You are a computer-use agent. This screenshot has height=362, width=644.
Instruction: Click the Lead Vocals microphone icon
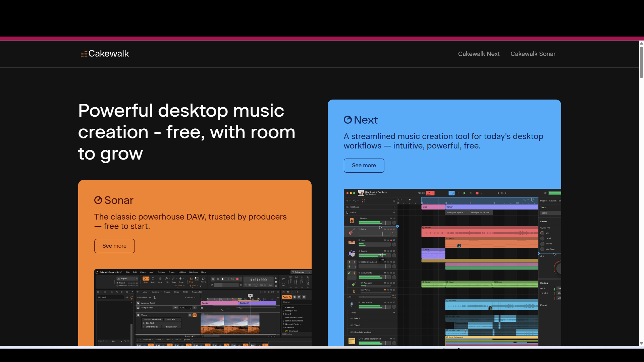(x=352, y=305)
